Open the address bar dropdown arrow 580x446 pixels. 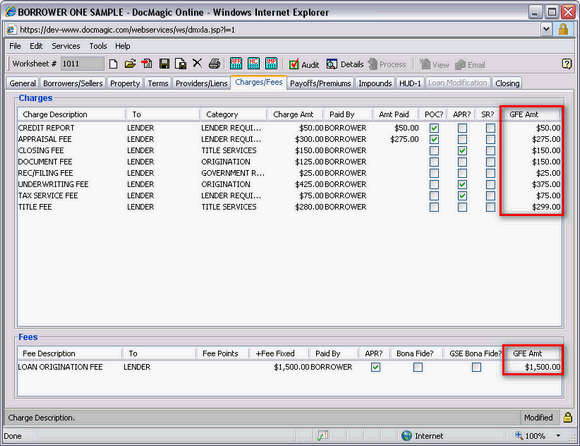[x=546, y=29]
